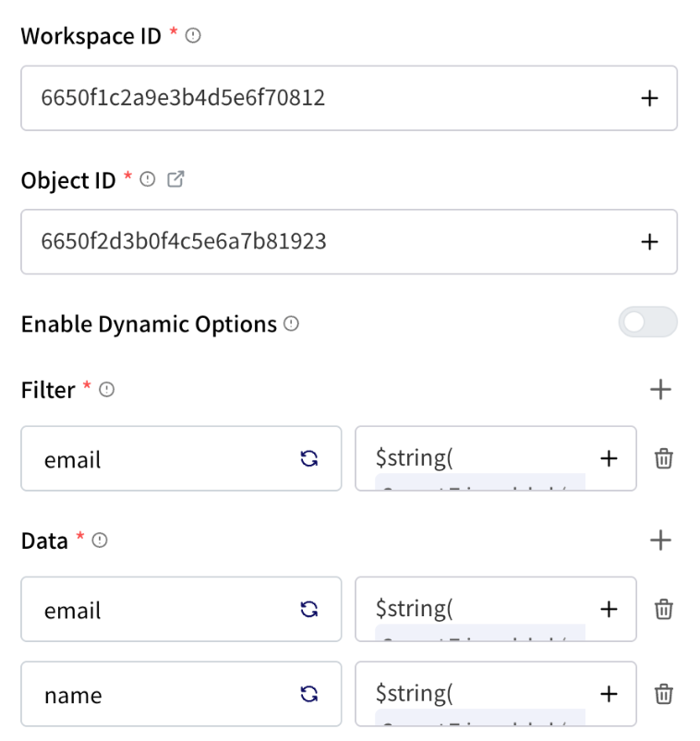
Task: Click the plus in Workspace ID field
Action: 649,98
